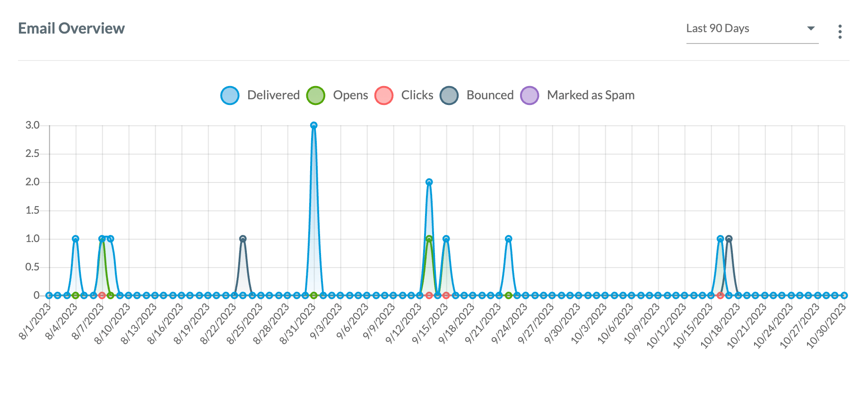Click the Delivered data point at 2.0
Viewport: 868px width, 399px height.
429,182
